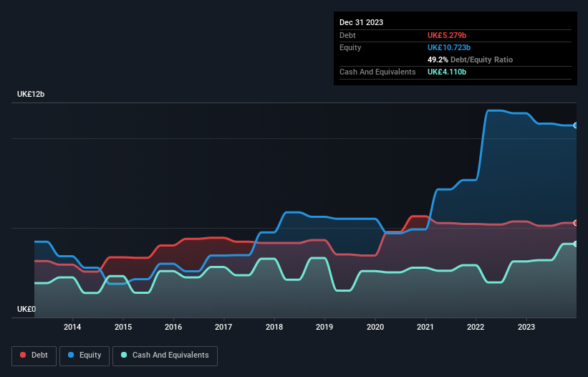Click the UK£12b axis label
The height and width of the screenshot is (377, 588).
point(31,94)
